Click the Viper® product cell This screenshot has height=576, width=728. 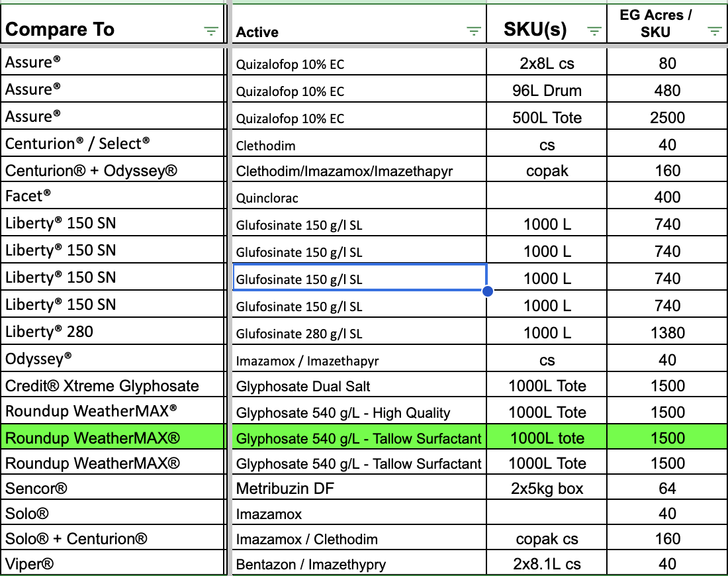(113, 564)
